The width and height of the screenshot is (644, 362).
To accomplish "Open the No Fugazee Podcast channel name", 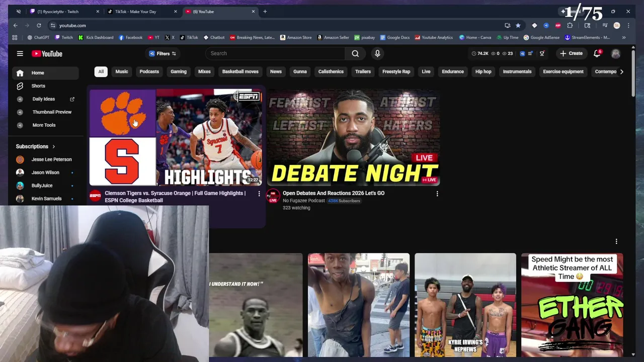I will pos(304,201).
